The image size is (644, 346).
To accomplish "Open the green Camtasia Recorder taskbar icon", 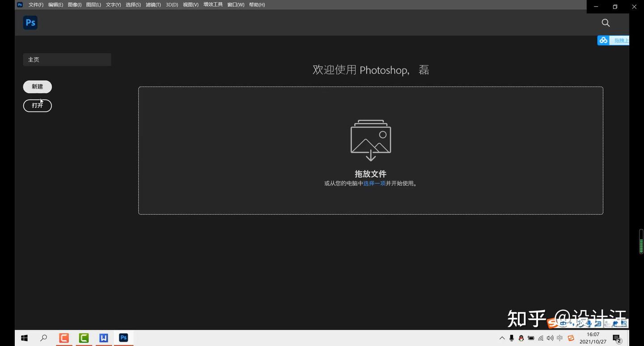I will click(84, 338).
